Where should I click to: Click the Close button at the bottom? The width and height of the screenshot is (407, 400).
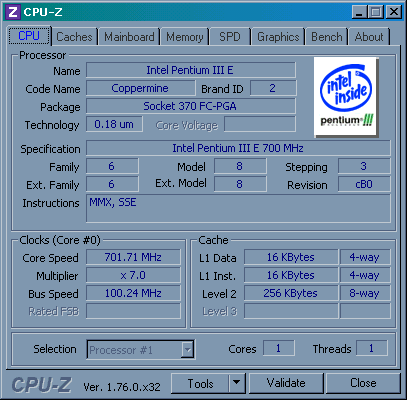coord(363,383)
